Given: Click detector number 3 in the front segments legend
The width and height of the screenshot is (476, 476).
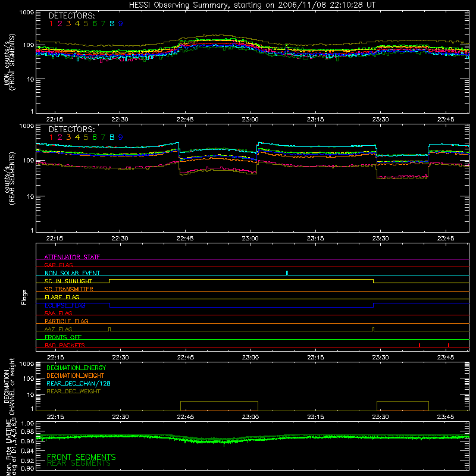Looking at the screenshot, I should 68,24.
